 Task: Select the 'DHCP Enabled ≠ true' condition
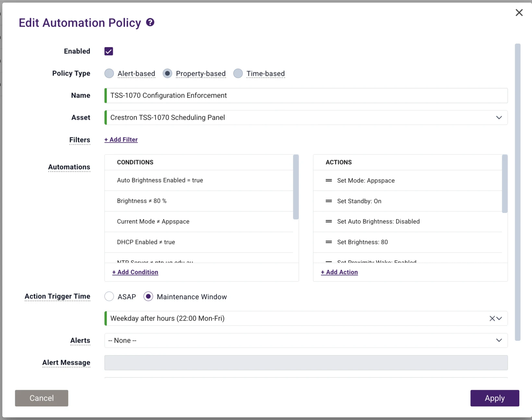[199, 242]
